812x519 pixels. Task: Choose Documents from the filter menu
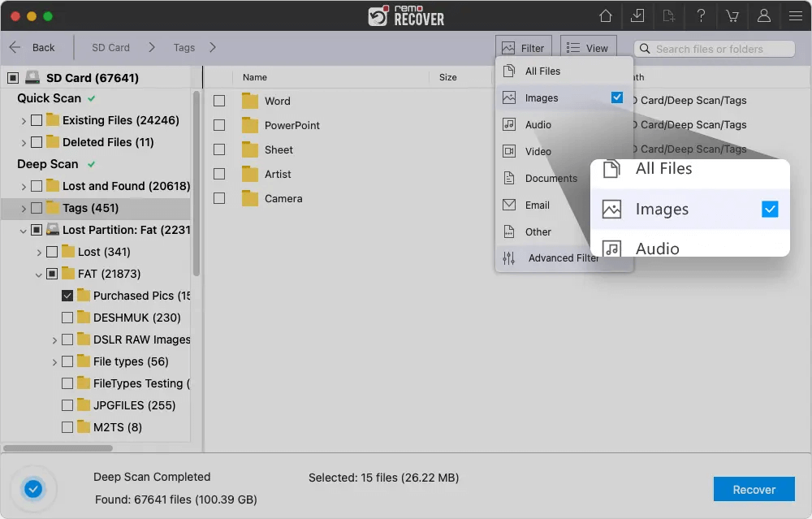click(x=551, y=178)
